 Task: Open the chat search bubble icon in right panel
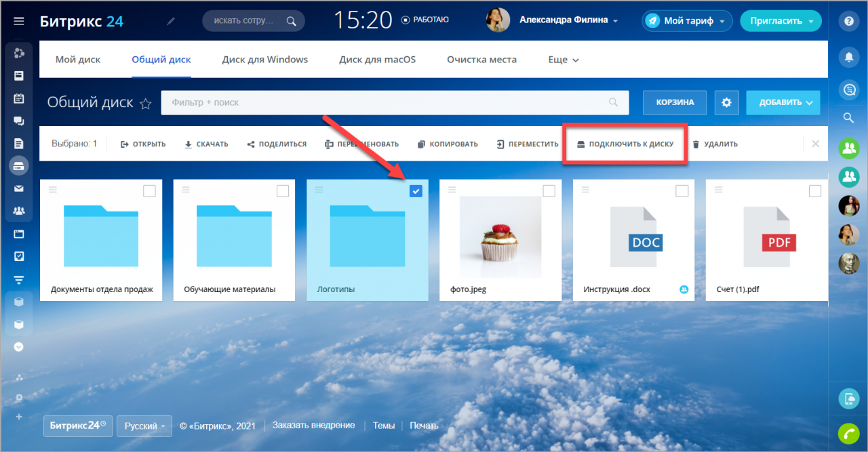coord(848,89)
